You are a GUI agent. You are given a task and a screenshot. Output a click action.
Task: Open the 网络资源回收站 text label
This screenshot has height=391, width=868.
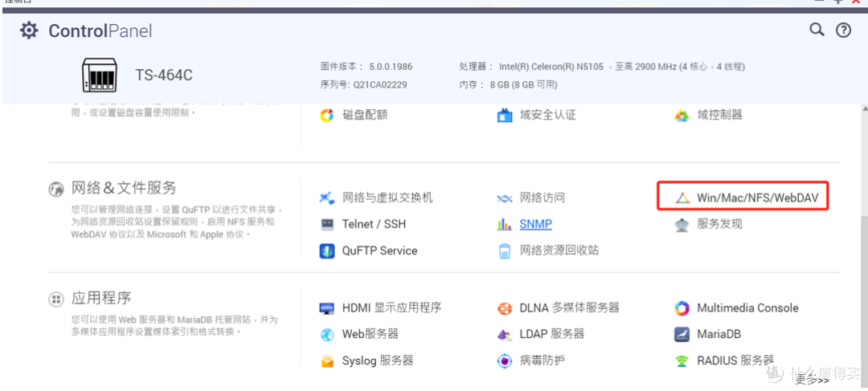coord(559,251)
